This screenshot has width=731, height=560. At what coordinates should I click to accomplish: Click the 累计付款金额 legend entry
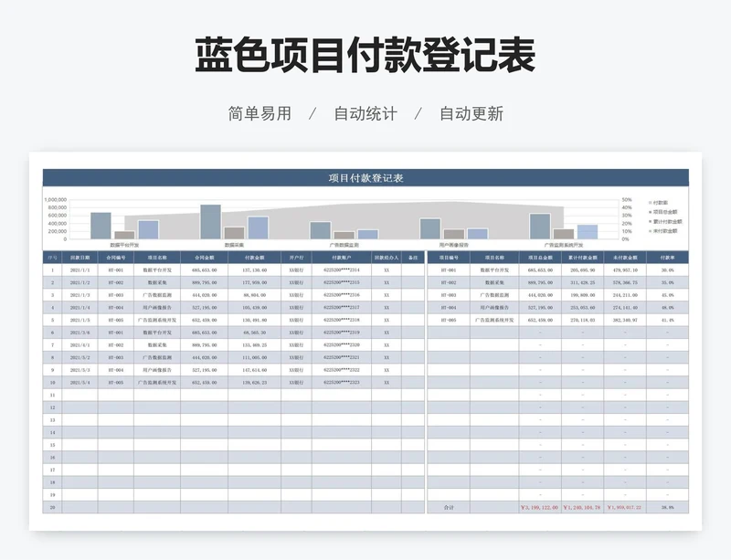[666, 222]
